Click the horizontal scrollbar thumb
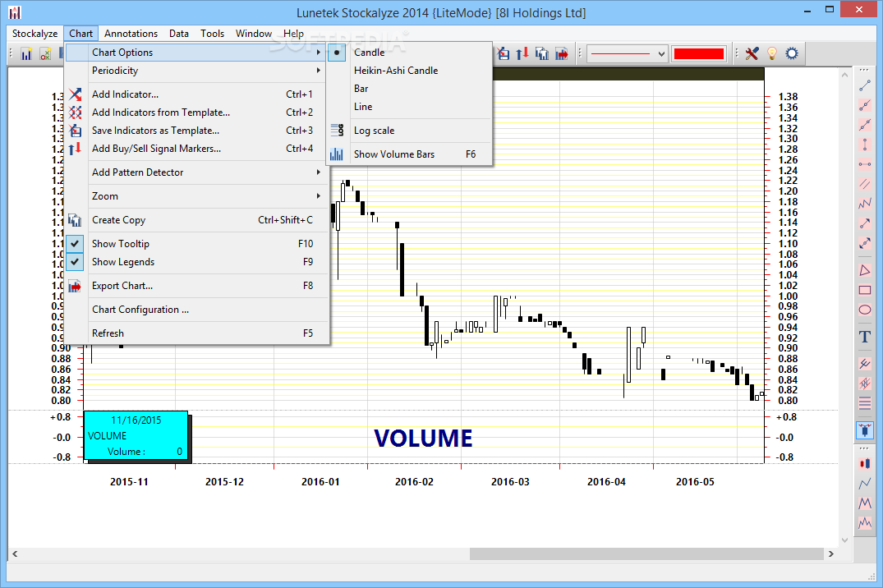The width and height of the screenshot is (883, 588). click(646, 554)
